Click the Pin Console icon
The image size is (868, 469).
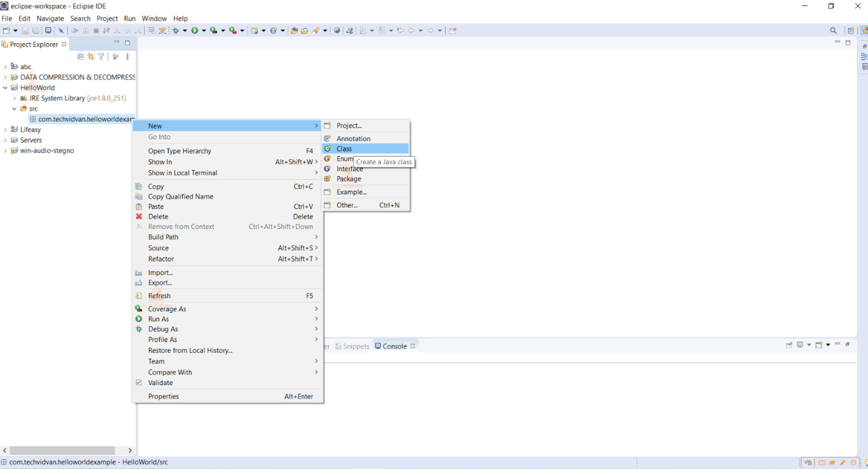pyautogui.click(x=789, y=344)
